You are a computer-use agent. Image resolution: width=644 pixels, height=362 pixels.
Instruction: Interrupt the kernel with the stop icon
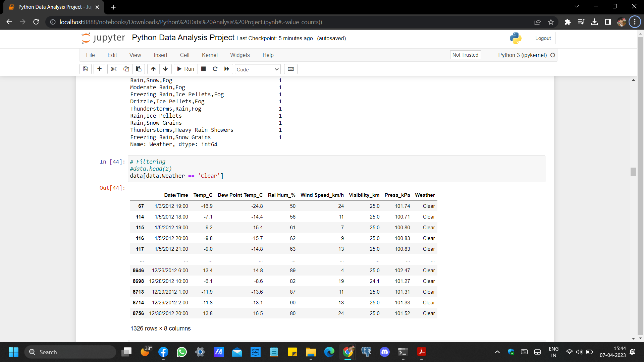point(203,69)
